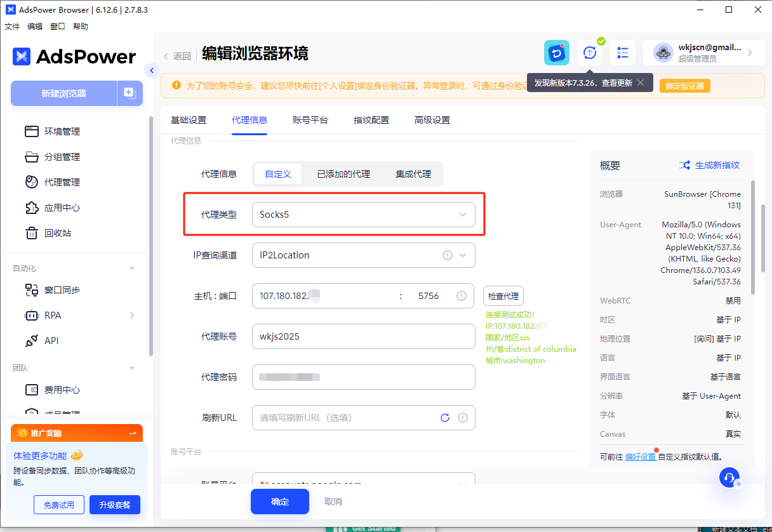Image resolution: width=772 pixels, height=532 pixels.
Task: Click the 绑定验证器 button
Action: tap(685, 86)
